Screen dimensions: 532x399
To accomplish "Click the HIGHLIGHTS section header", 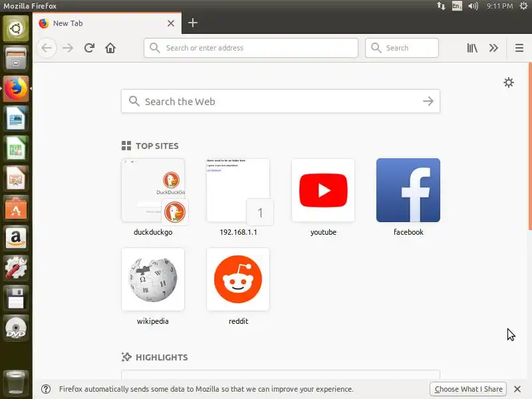I will pyautogui.click(x=155, y=357).
